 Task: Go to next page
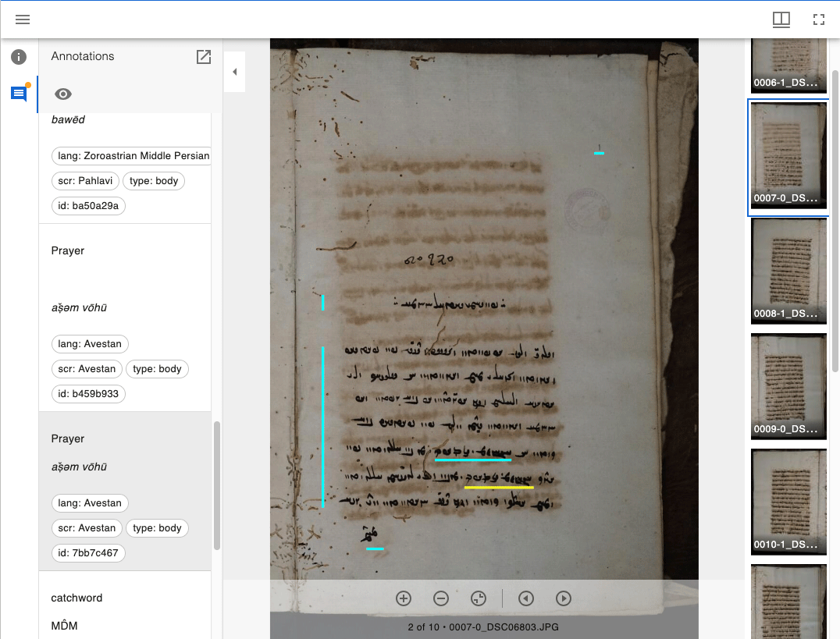tap(564, 598)
